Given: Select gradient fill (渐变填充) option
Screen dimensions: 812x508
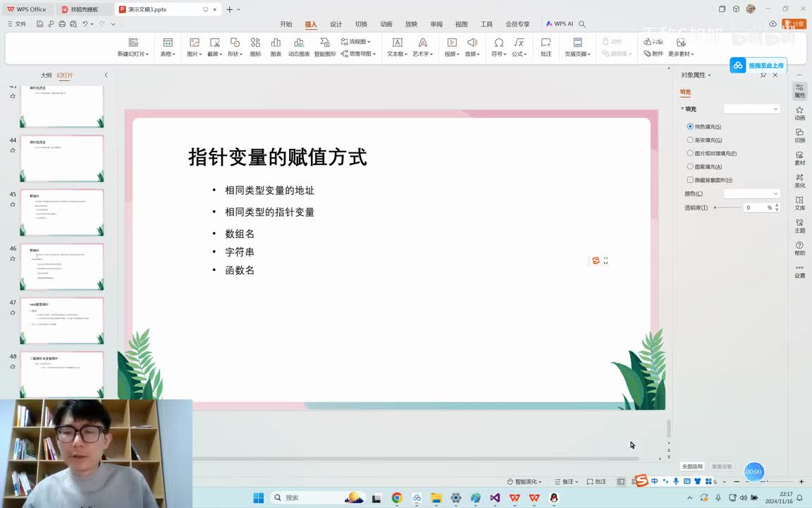Looking at the screenshot, I should [x=704, y=140].
